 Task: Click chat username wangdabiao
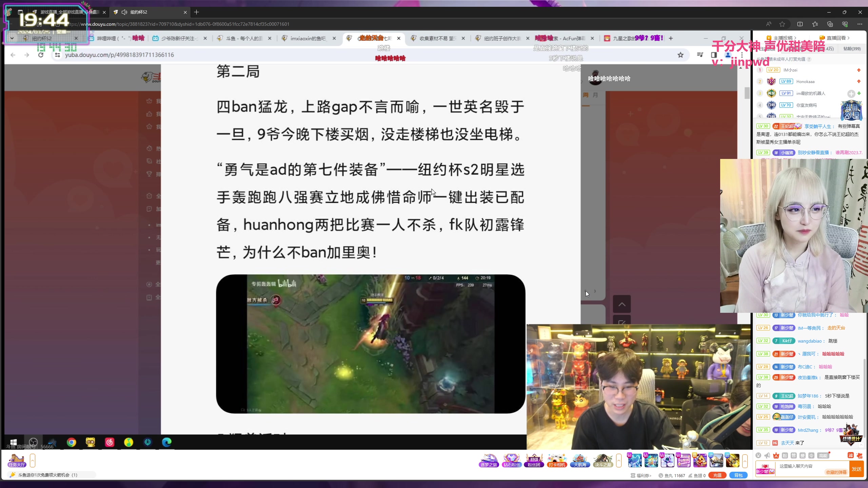tap(810, 341)
